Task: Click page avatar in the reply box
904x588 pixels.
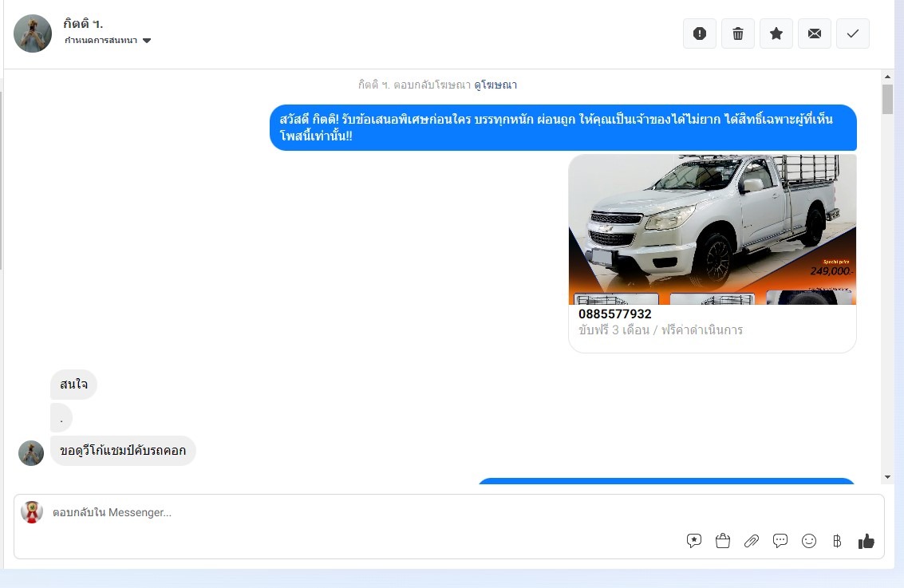Action: pyautogui.click(x=32, y=512)
